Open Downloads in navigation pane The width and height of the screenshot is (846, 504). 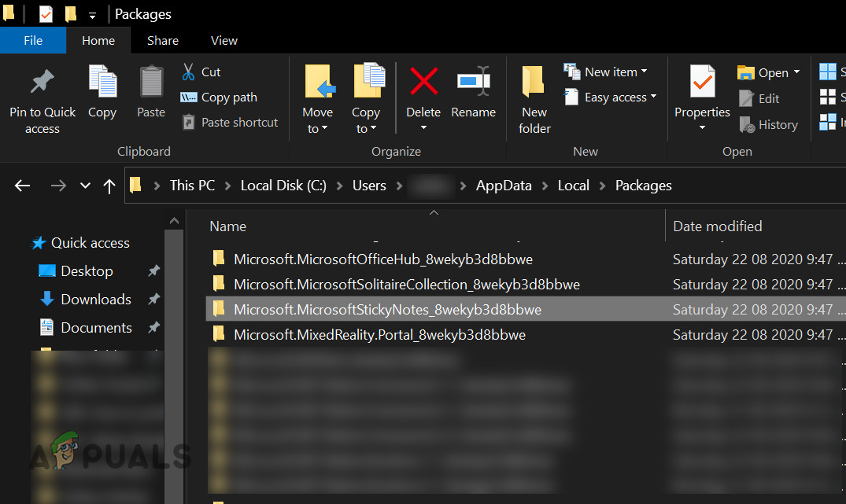coord(95,299)
